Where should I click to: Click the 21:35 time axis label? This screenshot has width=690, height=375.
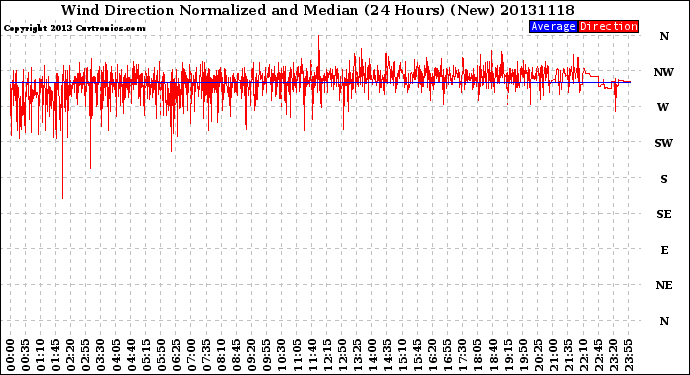coord(568,355)
